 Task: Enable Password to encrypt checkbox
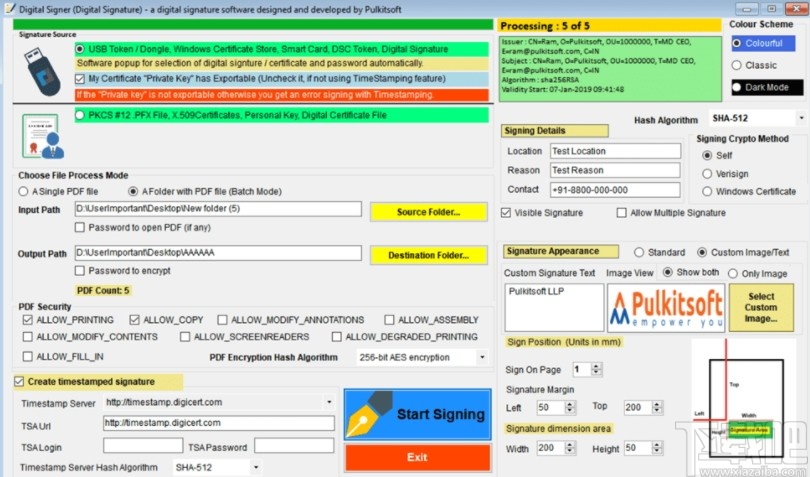click(80, 270)
